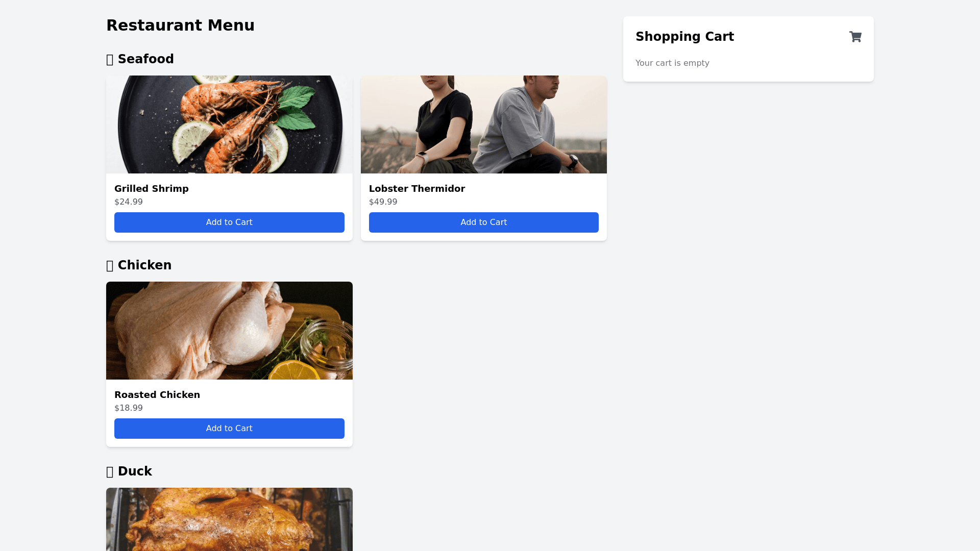Click the roasted duck image

pos(229,519)
